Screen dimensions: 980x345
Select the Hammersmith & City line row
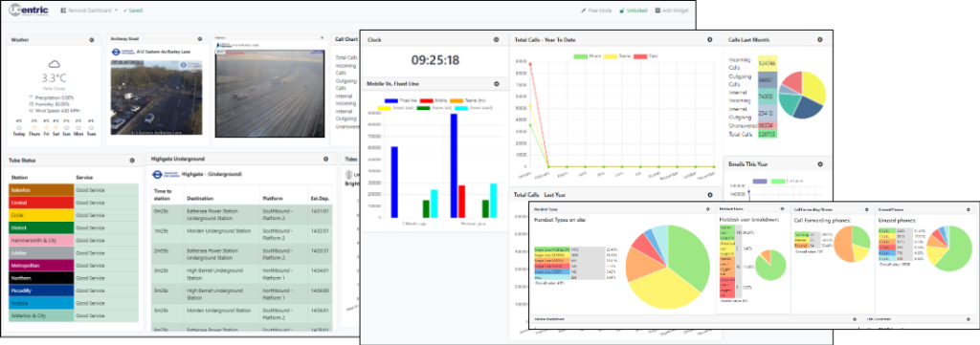click(x=73, y=240)
